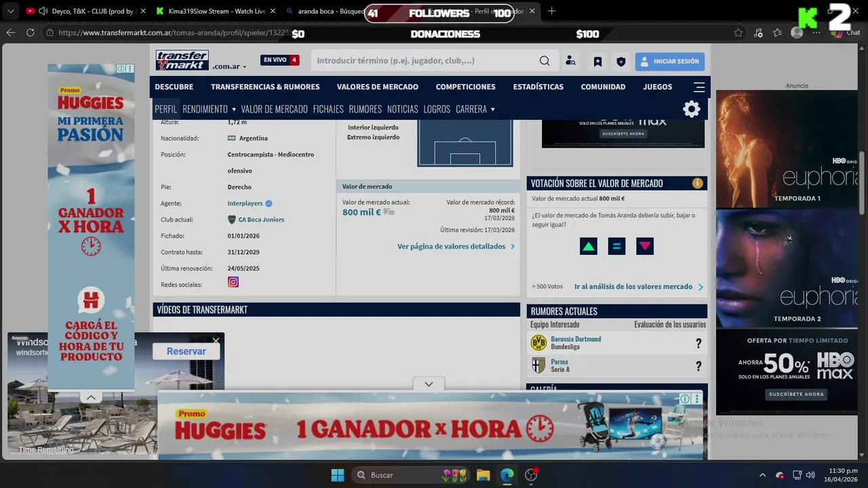Select the FICHAJES tab
868x488 pixels.
point(328,109)
